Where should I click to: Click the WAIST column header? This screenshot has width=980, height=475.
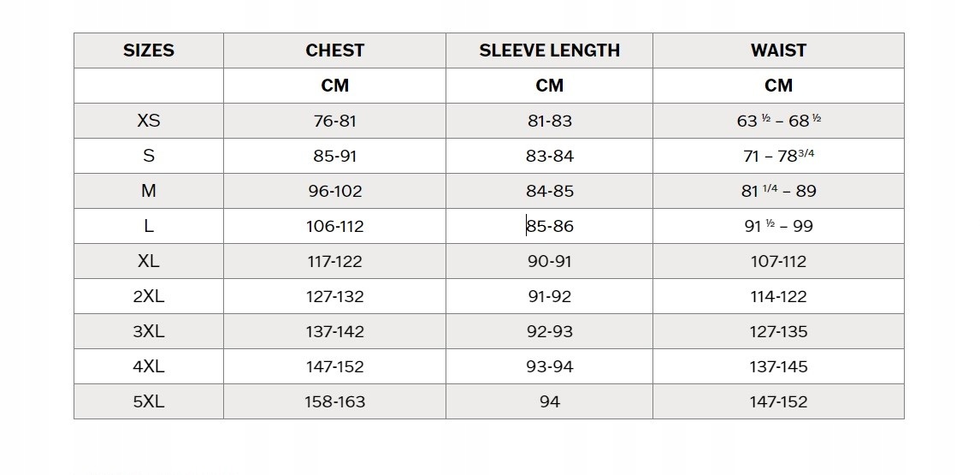click(778, 50)
